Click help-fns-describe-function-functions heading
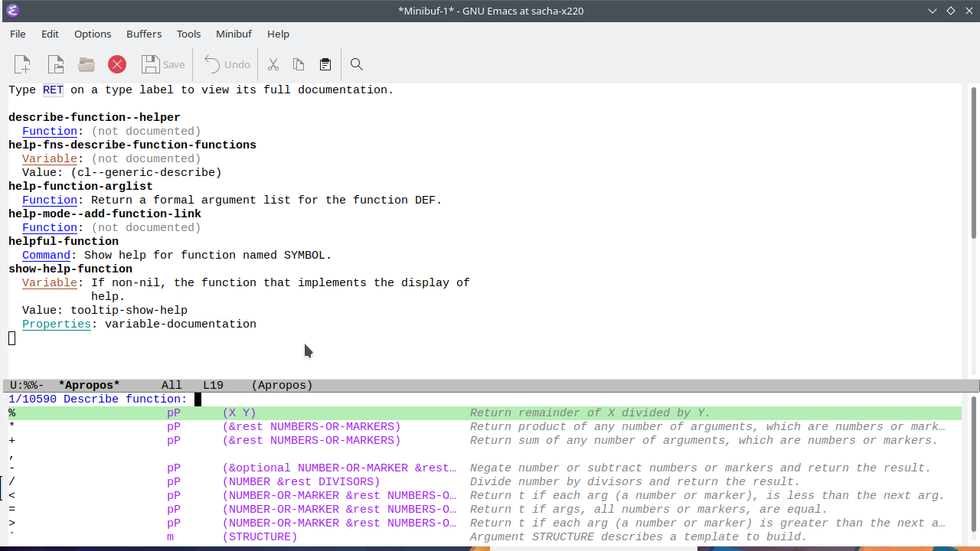 132,145
